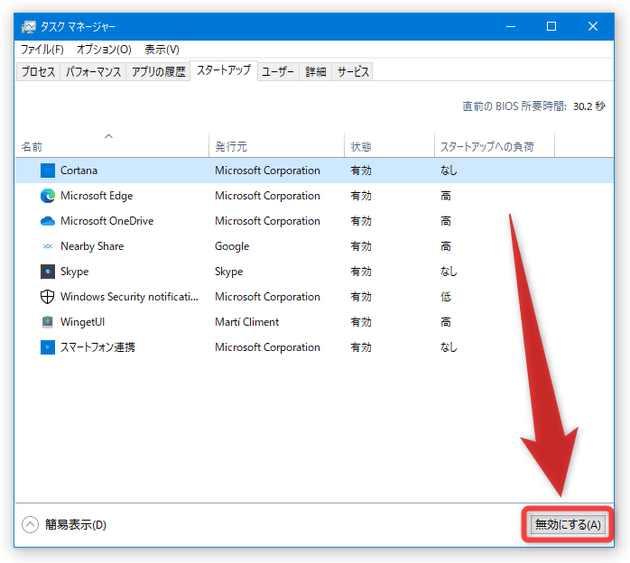This screenshot has height=563, width=630.
Task: Click 有効 status in the WingetUI row
Action: [361, 322]
